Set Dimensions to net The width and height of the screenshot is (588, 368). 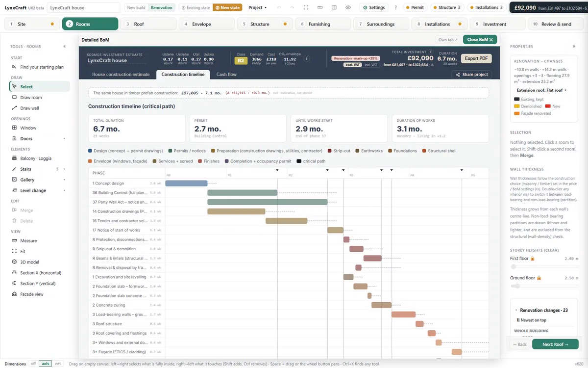58,364
